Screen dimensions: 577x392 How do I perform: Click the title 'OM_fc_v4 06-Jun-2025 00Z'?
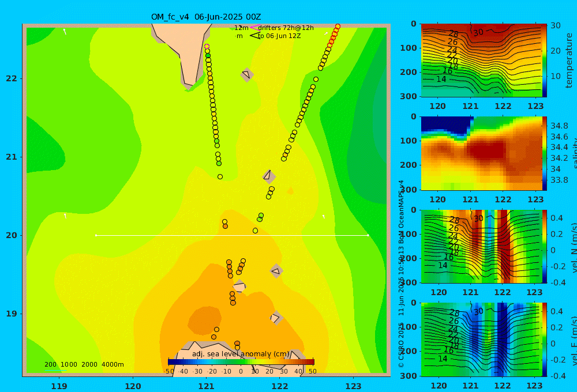coord(206,17)
